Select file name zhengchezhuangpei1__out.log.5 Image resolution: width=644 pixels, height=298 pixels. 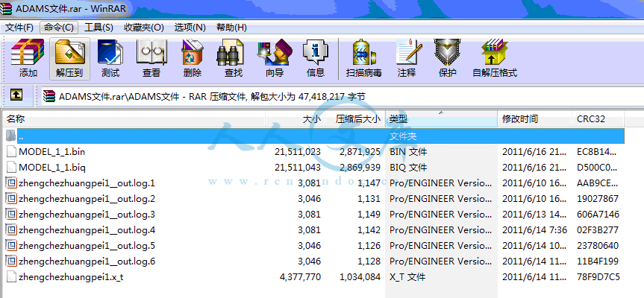(87, 245)
